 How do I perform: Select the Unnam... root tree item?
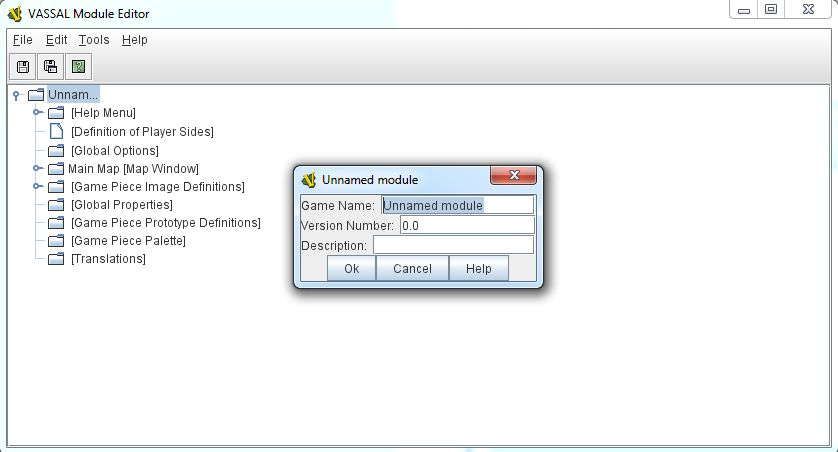tap(73, 95)
